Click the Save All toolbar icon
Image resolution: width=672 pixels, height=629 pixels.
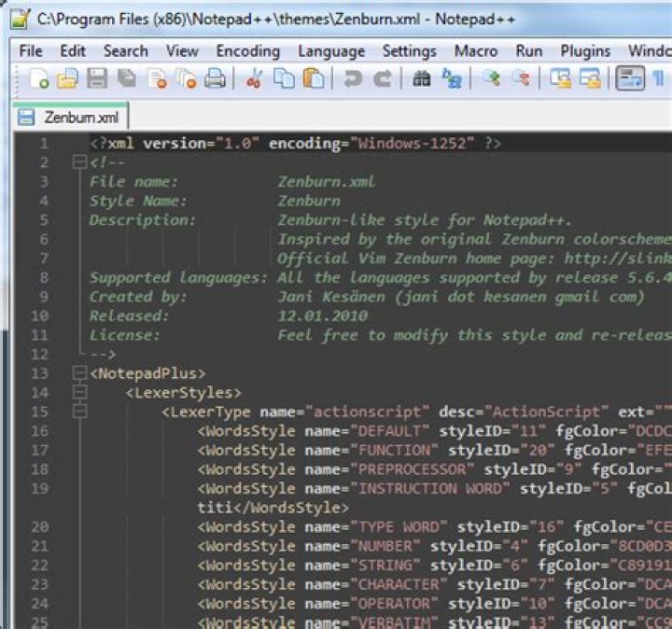(127, 78)
